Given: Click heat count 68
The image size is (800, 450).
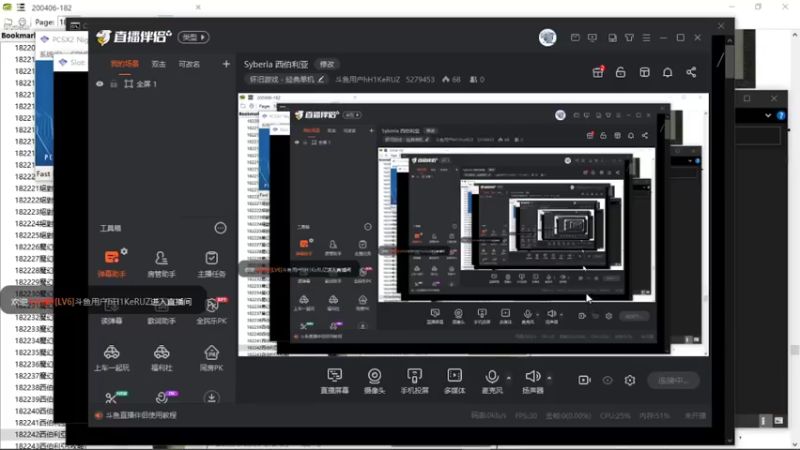Looking at the screenshot, I should coord(452,79).
